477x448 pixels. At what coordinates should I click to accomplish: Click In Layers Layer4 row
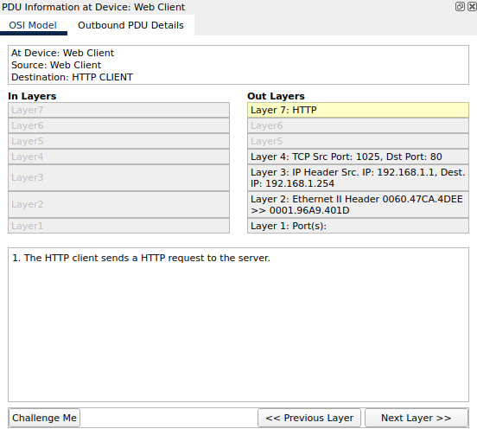click(x=118, y=157)
